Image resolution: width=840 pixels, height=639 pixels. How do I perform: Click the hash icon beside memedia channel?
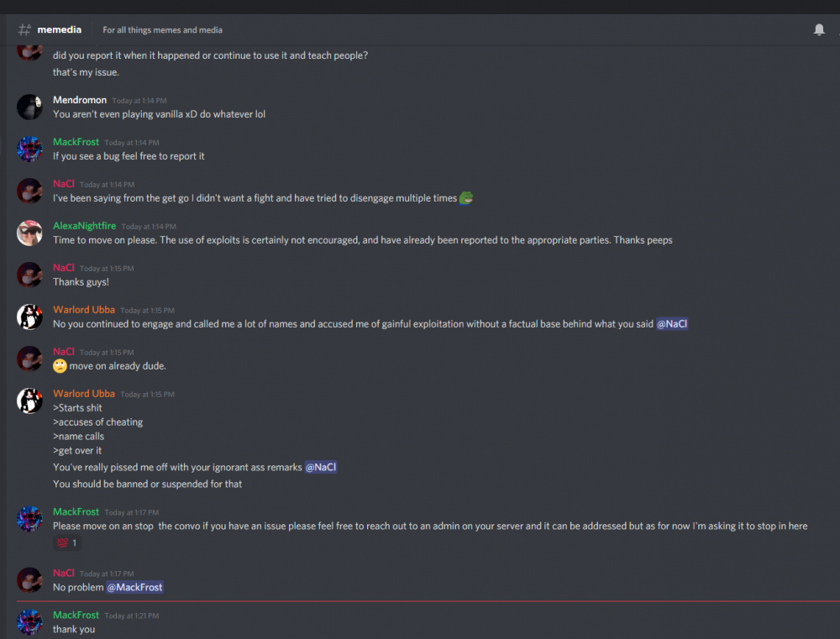pos(24,30)
